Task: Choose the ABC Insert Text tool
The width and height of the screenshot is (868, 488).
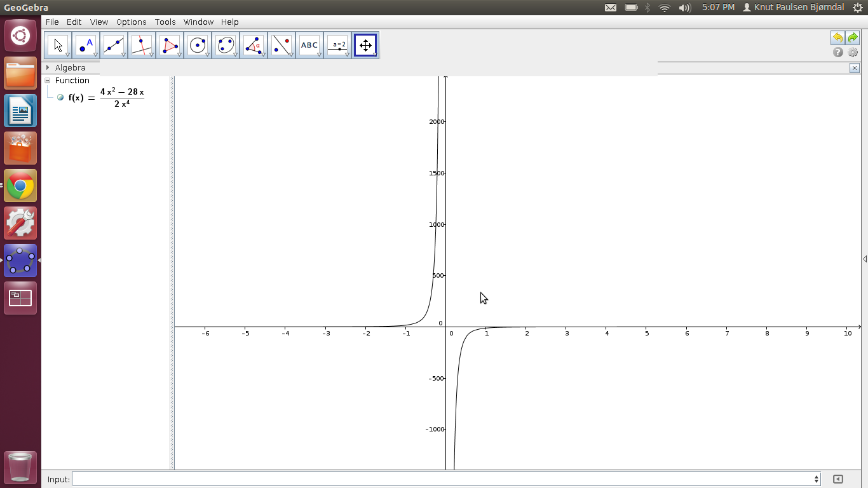Action: (x=309, y=45)
